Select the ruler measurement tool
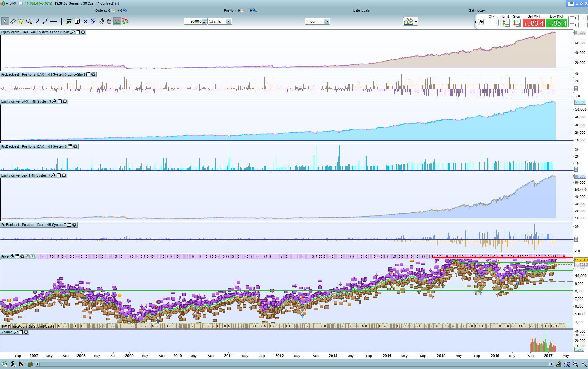 coord(13,21)
